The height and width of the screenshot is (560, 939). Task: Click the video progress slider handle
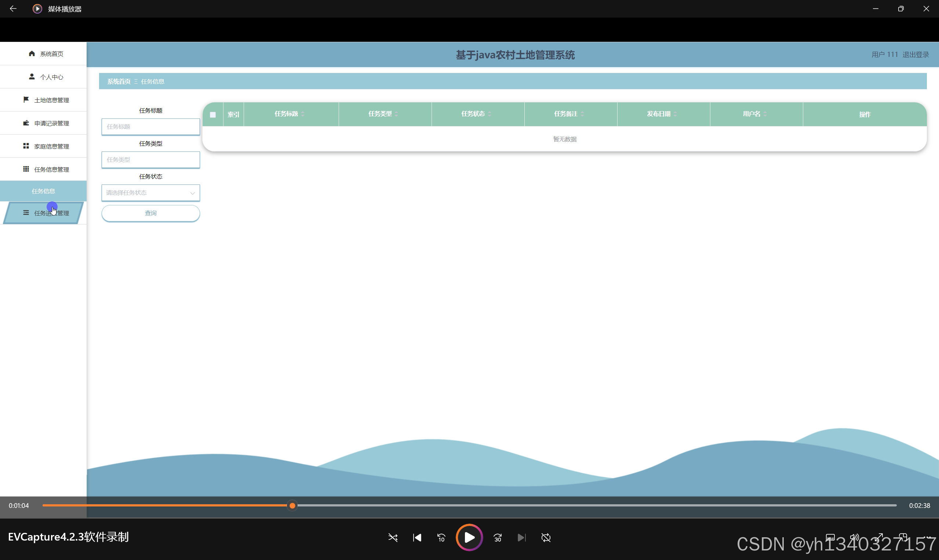pos(292,505)
